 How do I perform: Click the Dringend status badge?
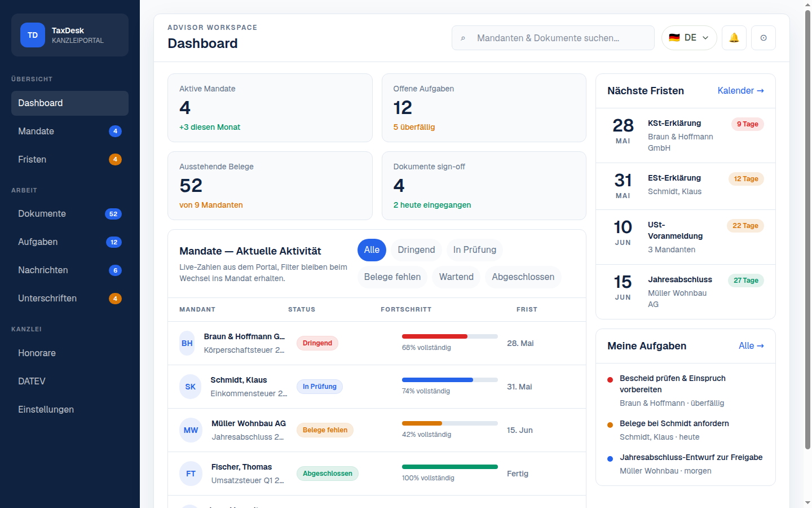pyautogui.click(x=317, y=343)
